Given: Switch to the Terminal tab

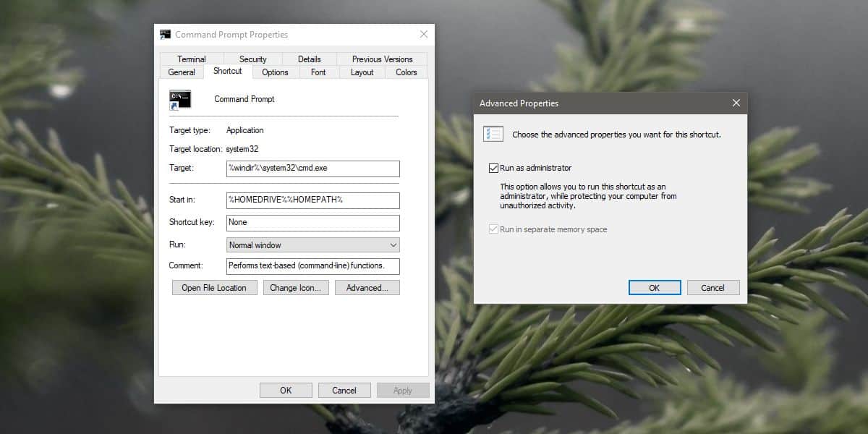Looking at the screenshot, I should pyautogui.click(x=192, y=59).
